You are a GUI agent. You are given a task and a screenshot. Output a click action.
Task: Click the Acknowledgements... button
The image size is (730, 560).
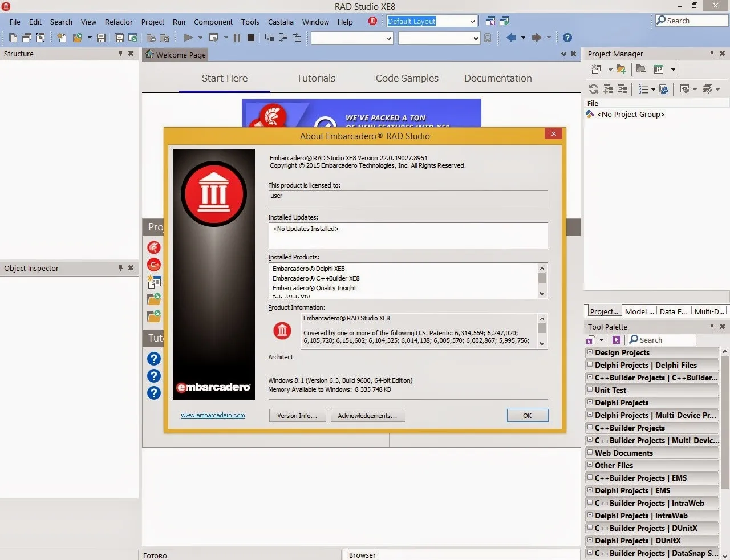click(x=367, y=416)
